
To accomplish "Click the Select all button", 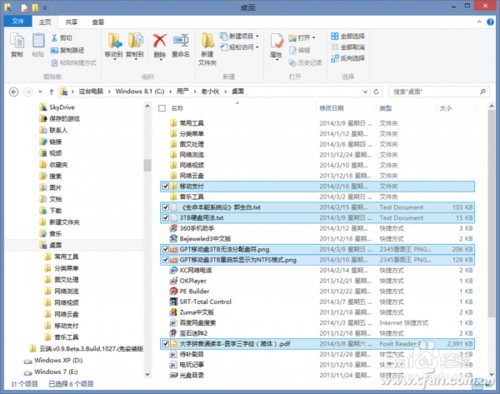I will click(x=348, y=36).
